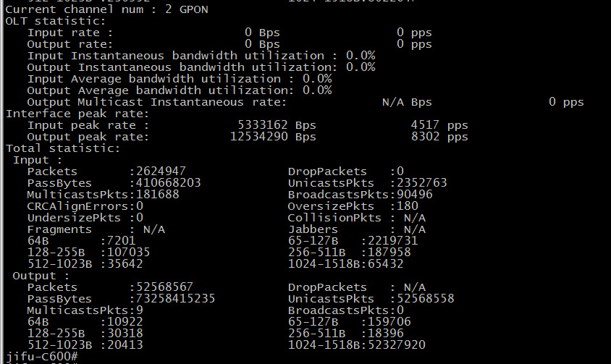Click the 'Input Average bandwidth utilization' line
The image size is (611, 364).
[x=179, y=79]
